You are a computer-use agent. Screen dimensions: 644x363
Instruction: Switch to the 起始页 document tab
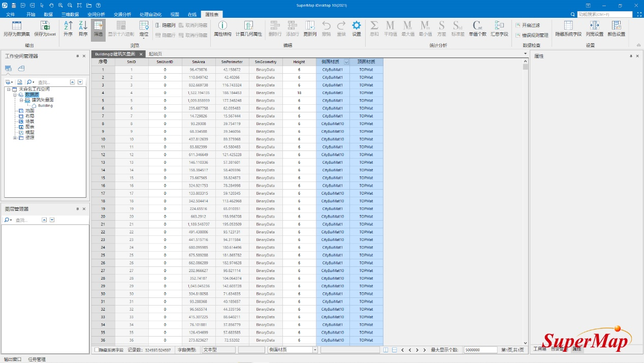coord(155,54)
